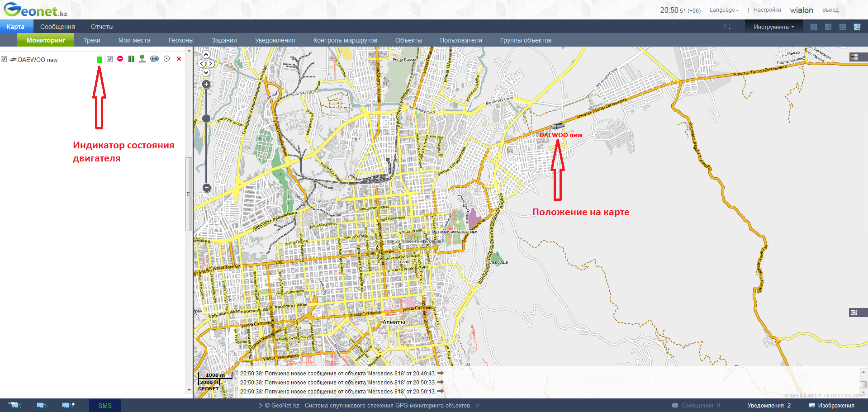Click truck with arrow icon in bottom bar
Viewport: 868px width, 412px height.
click(68, 405)
